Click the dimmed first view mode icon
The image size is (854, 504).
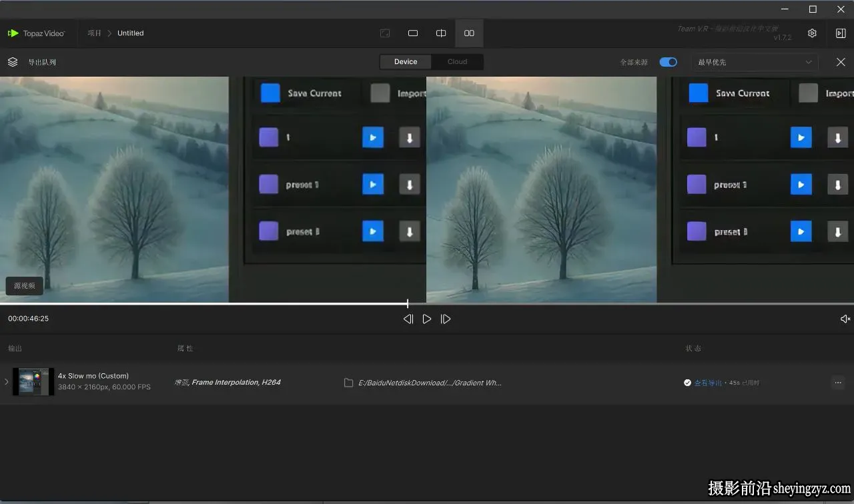(385, 33)
